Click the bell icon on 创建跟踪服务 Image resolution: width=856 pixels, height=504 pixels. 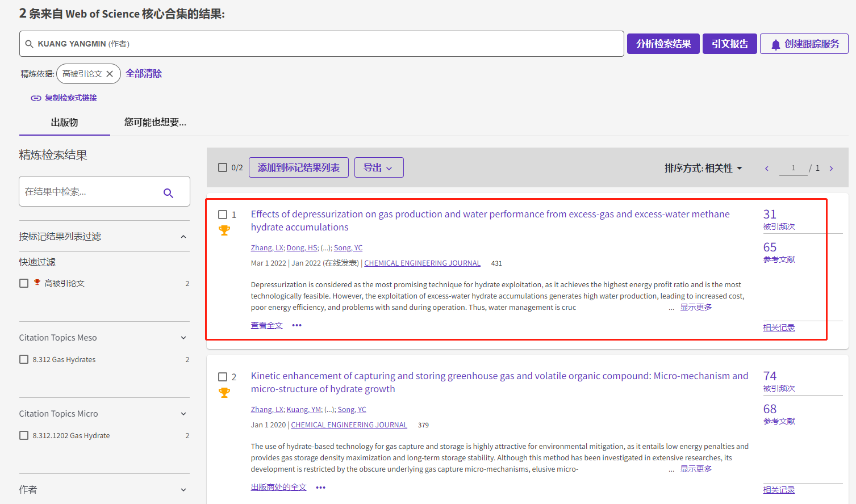(x=775, y=44)
